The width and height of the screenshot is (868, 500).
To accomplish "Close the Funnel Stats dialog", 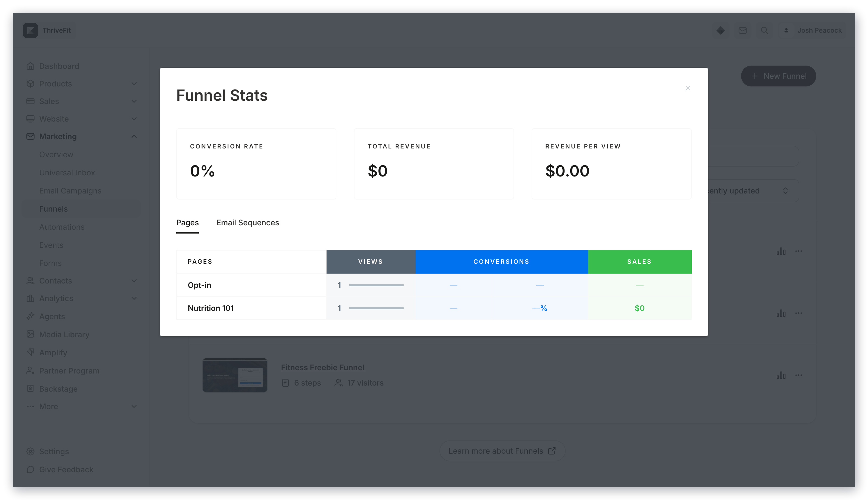I will (688, 88).
